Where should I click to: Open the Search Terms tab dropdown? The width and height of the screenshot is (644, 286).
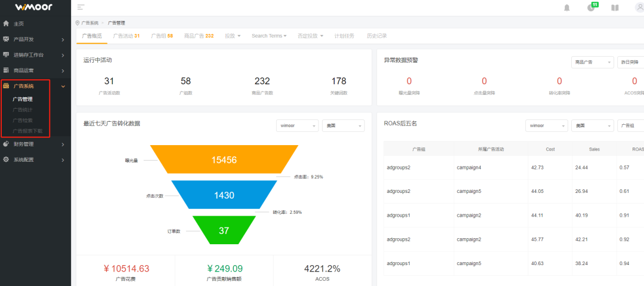click(269, 36)
